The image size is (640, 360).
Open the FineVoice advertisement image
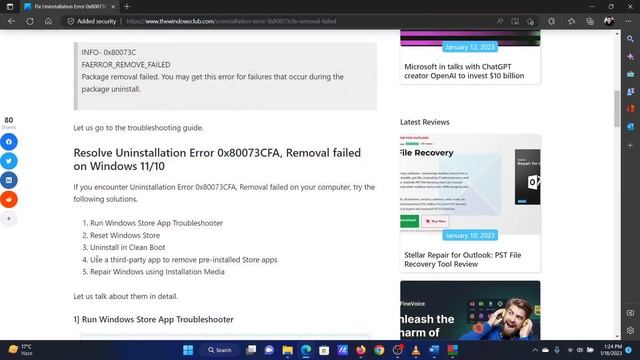coord(470,310)
